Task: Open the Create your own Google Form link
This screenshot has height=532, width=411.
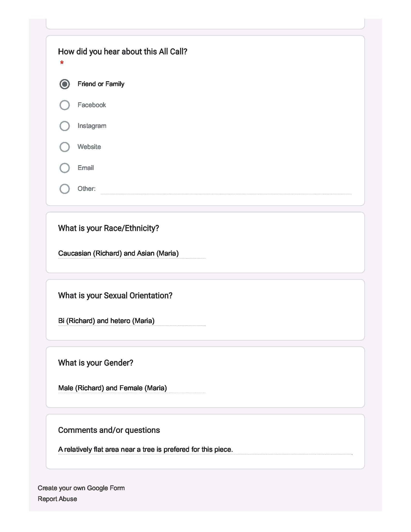Action: 81,488
